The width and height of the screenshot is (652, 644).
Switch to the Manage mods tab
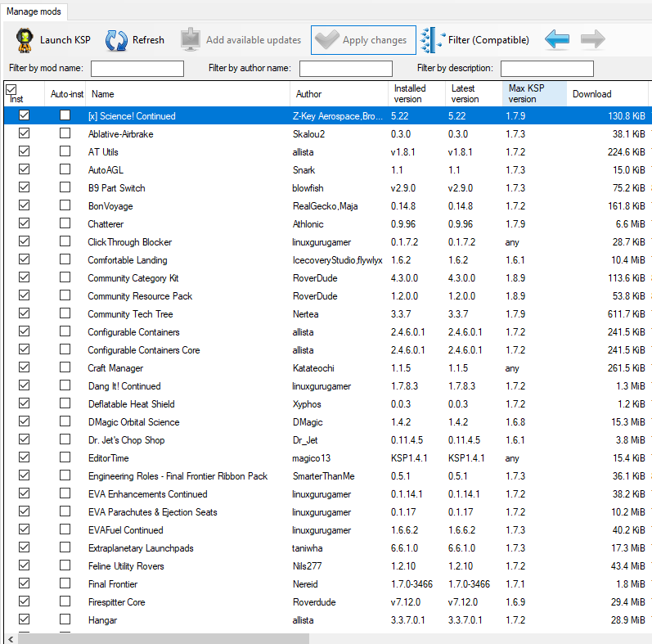pyautogui.click(x=34, y=11)
